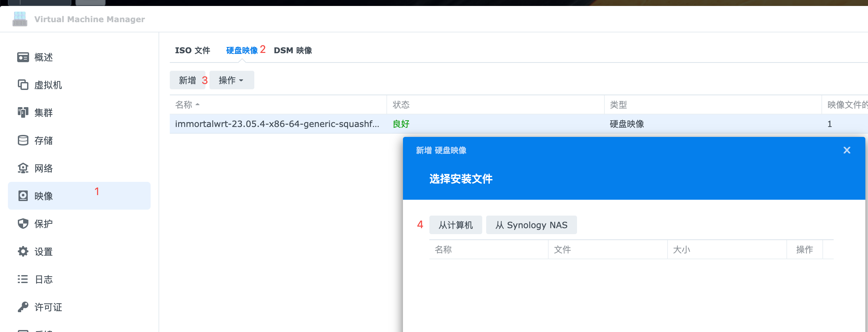This screenshot has width=868, height=332.
Task: Sort by the 名称 column header arrow
Action: coord(198,104)
